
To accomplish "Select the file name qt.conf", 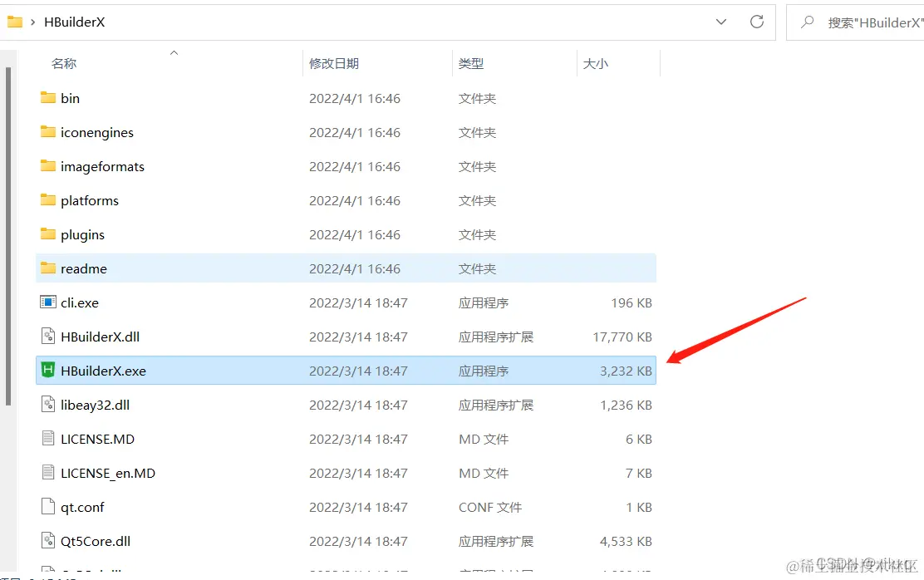I will (x=82, y=508).
